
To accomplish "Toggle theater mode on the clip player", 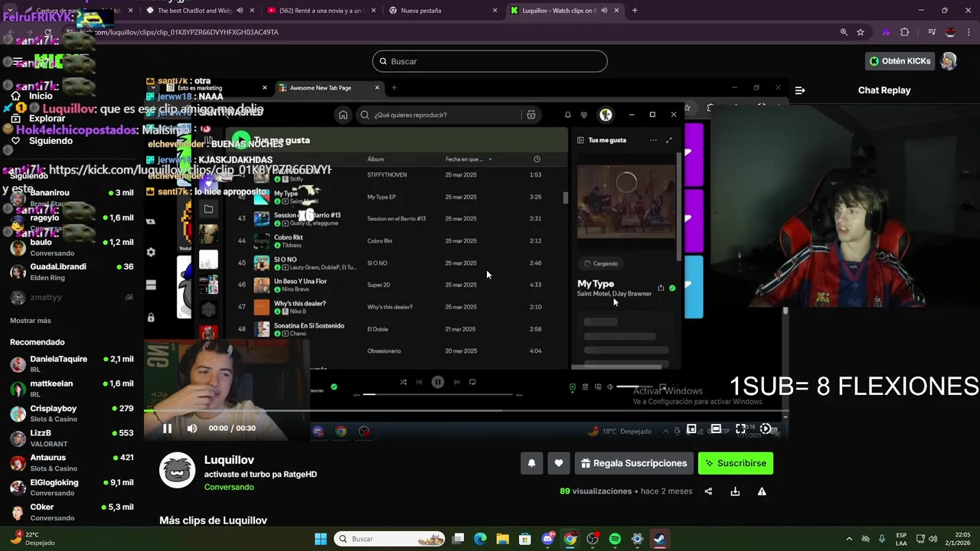I will point(716,429).
